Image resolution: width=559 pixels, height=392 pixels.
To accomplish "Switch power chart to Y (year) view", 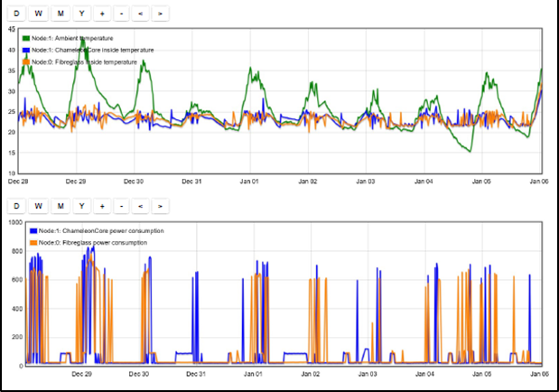I will 82,206.
